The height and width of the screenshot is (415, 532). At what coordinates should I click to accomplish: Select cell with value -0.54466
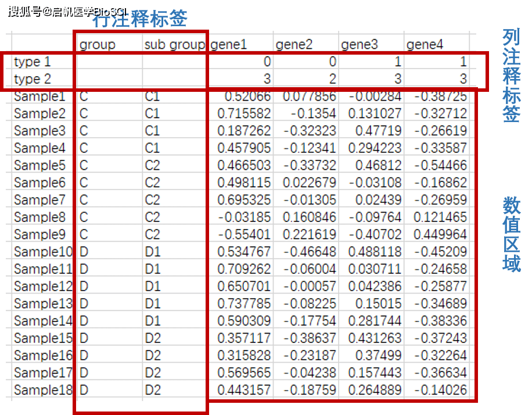tap(441, 166)
